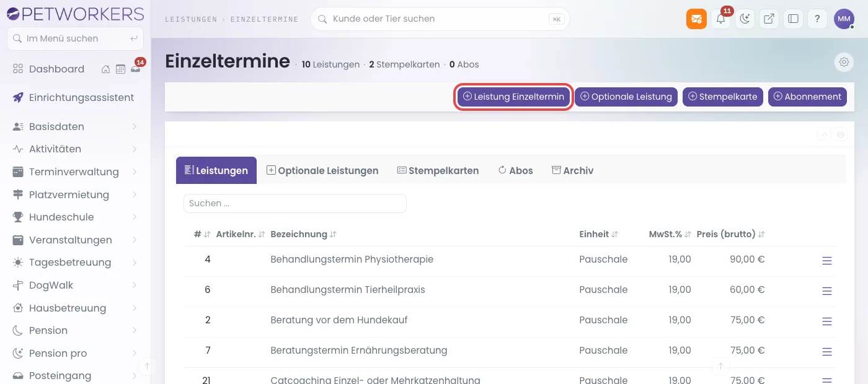Open the external link icon in header
Image resolution: width=868 pixels, height=384 pixels.
(769, 19)
